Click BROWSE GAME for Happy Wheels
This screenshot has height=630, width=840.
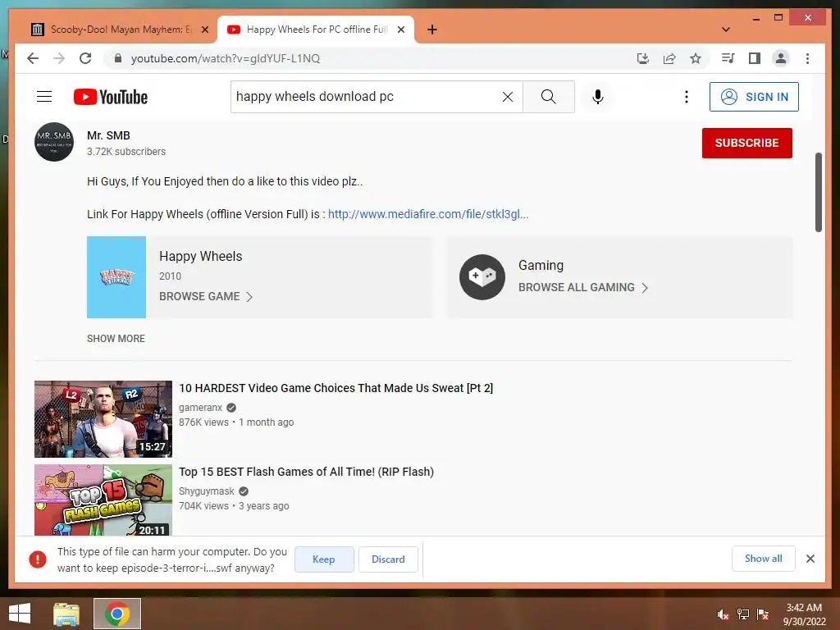click(206, 296)
